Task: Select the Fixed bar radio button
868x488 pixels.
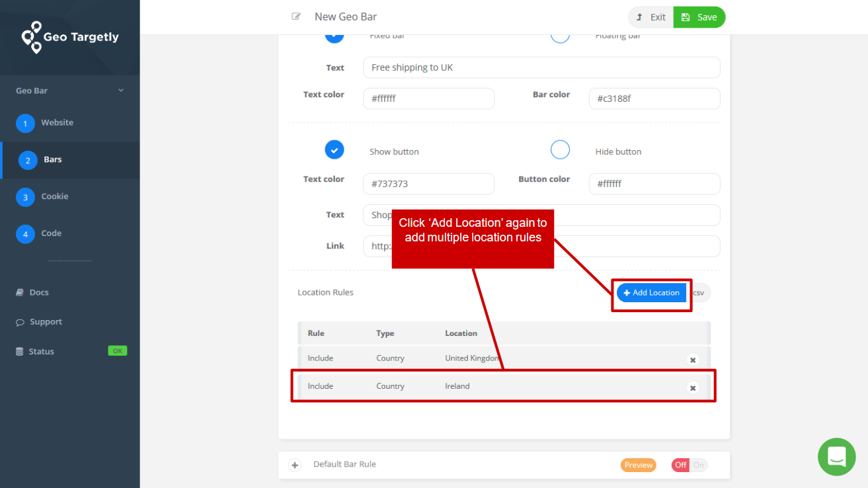Action: click(x=334, y=34)
